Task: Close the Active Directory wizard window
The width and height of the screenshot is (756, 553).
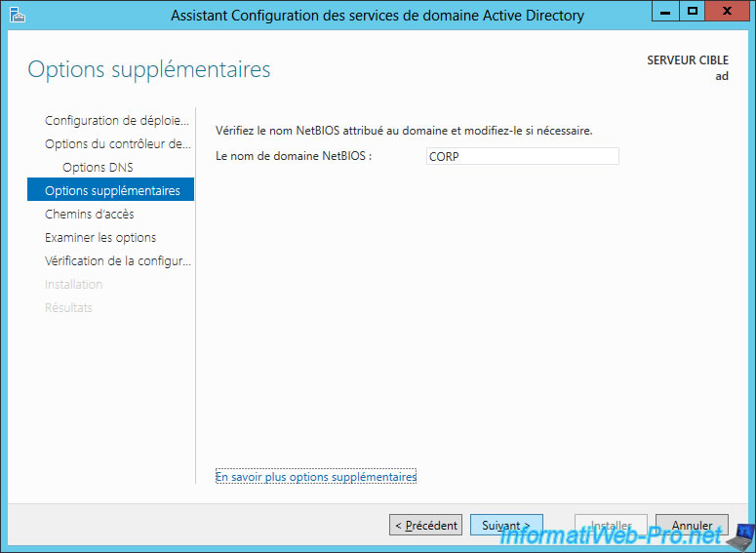Action: (727, 11)
